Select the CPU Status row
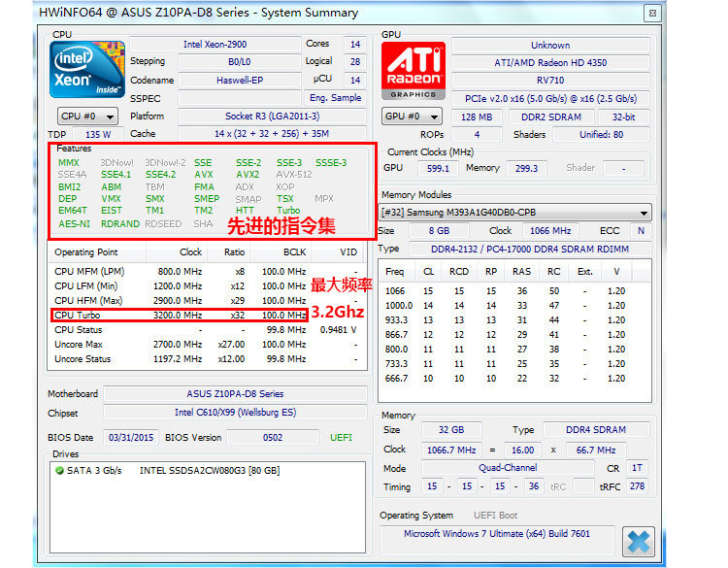The image size is (728, 568). 207,330
